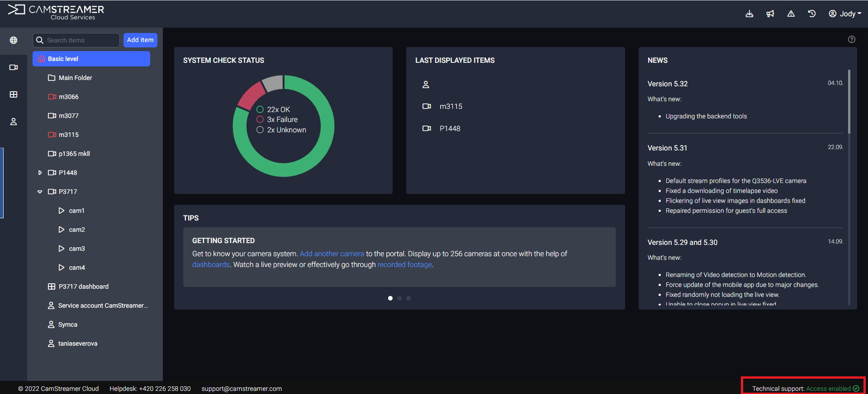This screenshot has height=394, width=868.
Task: Open m3115 in Last Displayed Items
Action: (x=442, y=106)
